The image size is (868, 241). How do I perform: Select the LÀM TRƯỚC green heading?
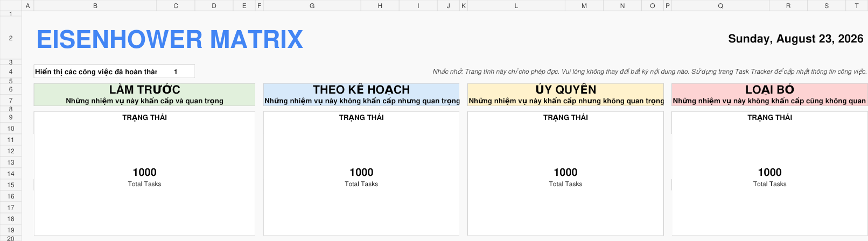click(144, 89)
